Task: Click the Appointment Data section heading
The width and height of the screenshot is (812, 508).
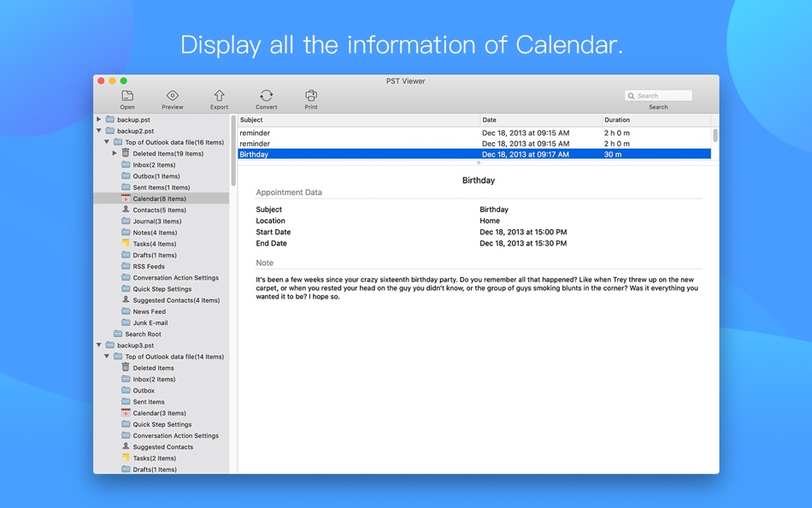Action: click(288, 192)
